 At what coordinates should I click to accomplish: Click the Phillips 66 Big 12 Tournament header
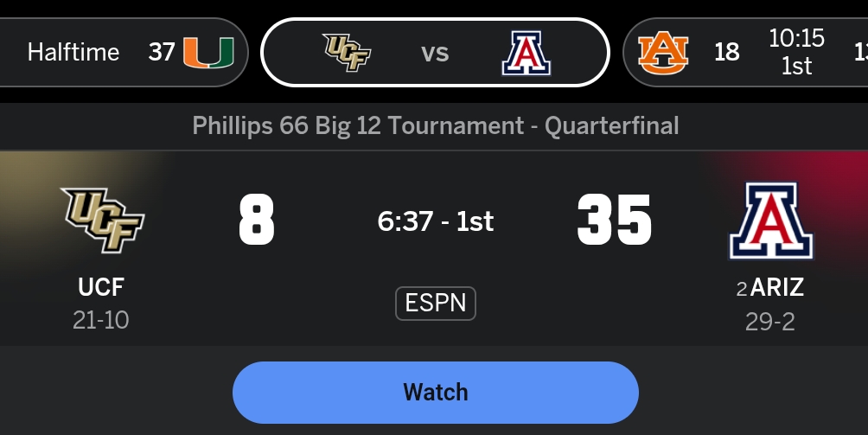(x=436, y=125)
